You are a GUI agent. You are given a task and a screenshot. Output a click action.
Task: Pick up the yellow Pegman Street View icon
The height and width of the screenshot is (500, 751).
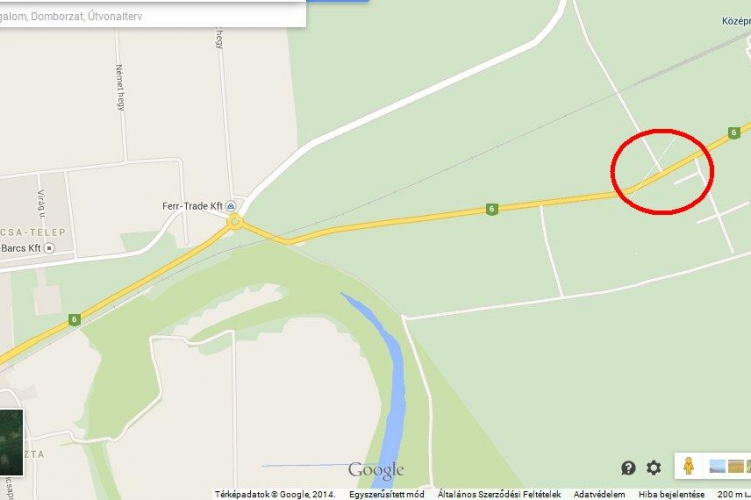(x=688, y=466)
